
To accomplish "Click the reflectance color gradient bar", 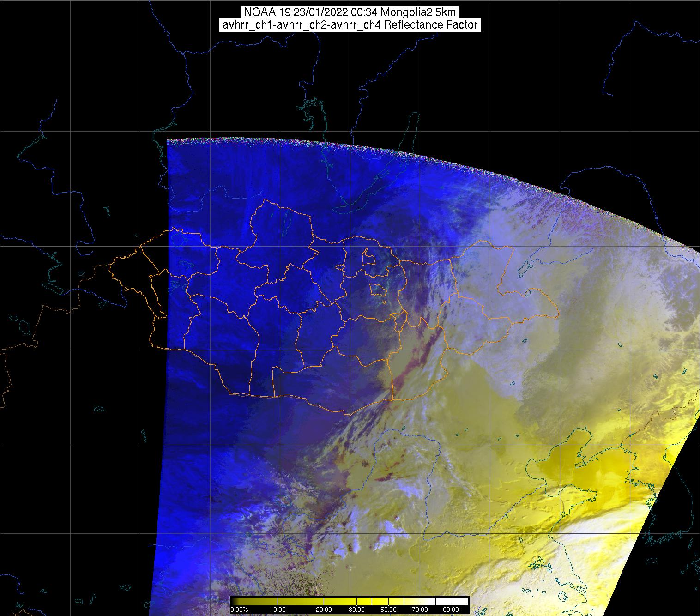I will [x=350, y=601].
